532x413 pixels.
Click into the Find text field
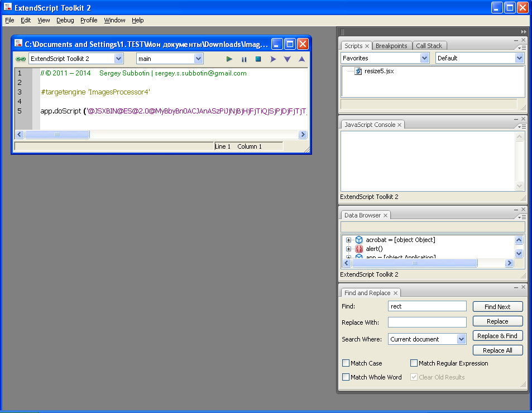[427, 306]
